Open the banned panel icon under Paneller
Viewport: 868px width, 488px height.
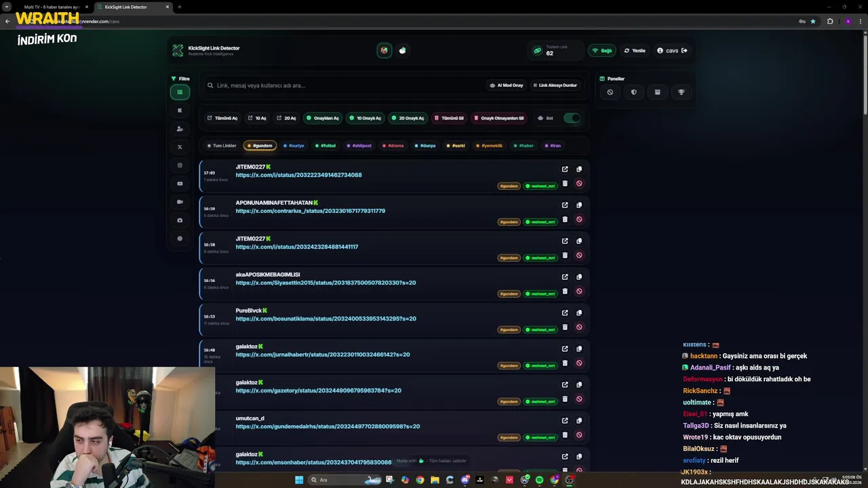coord(610,92)
